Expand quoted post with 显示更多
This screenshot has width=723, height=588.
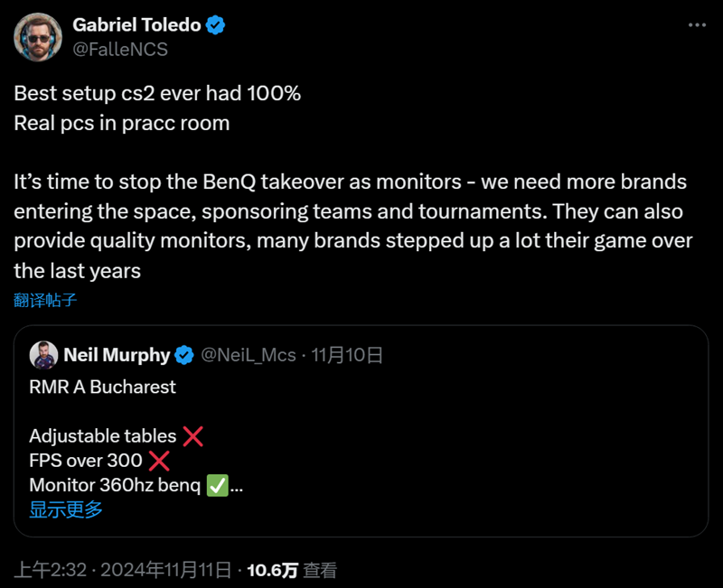point(66,509)
